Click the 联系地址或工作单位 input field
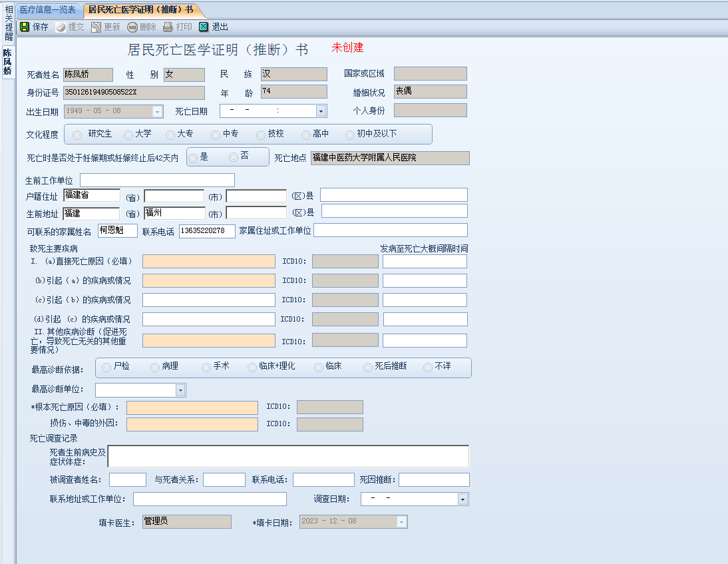The width and height of the screenshot is (728, 564). pos(210,499)
